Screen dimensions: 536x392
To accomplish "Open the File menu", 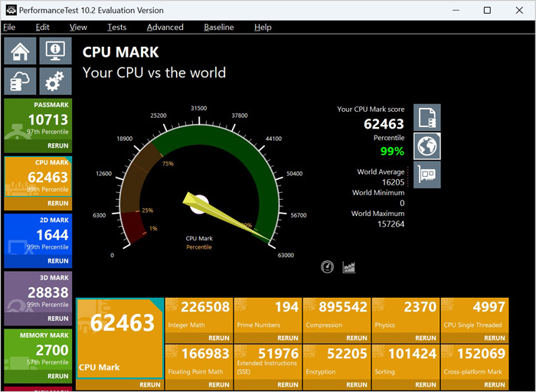I will tap(9, 28).
